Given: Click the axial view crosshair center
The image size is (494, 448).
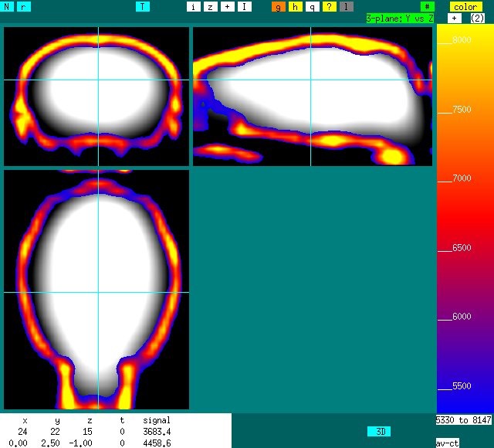Looking at the screenshot, I should tap(98, 292).
